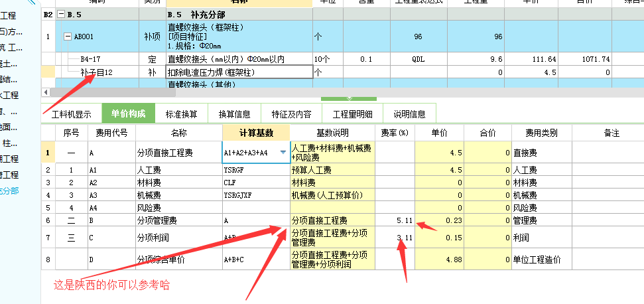Edit the 扣除电渣压力焊(框架柱) name field
This screenshot has width=644, height=304.
click(x=239, y=72)
